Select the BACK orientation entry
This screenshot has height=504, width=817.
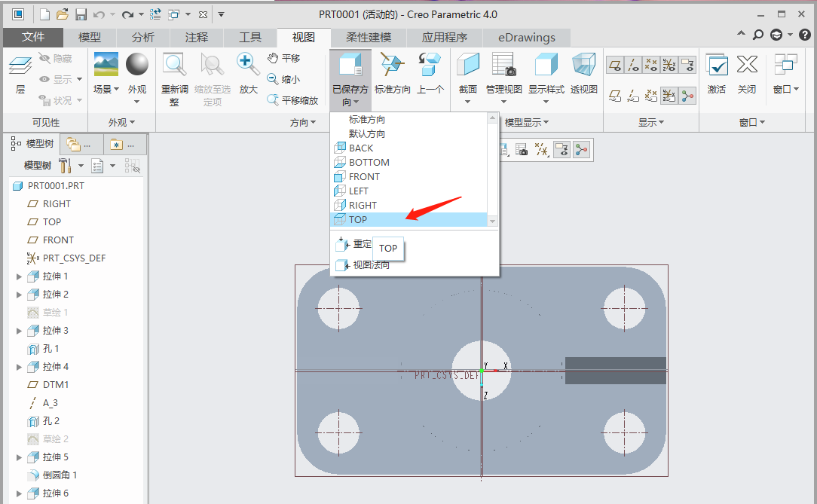coord(409,148)
